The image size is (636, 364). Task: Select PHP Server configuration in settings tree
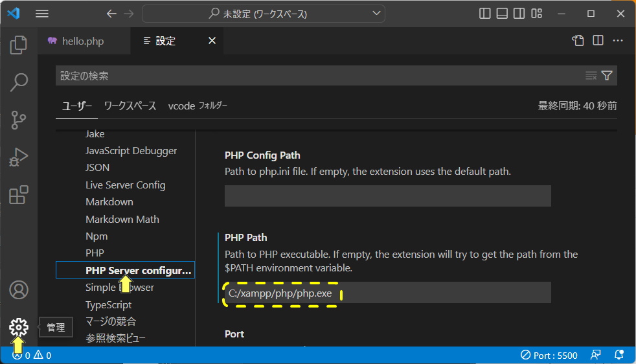coord(126,270)
